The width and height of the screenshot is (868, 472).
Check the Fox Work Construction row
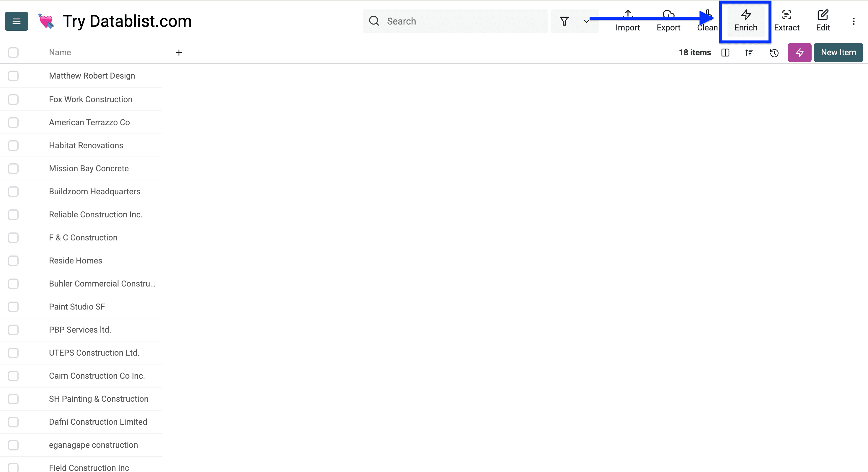[x=13, y=100]
